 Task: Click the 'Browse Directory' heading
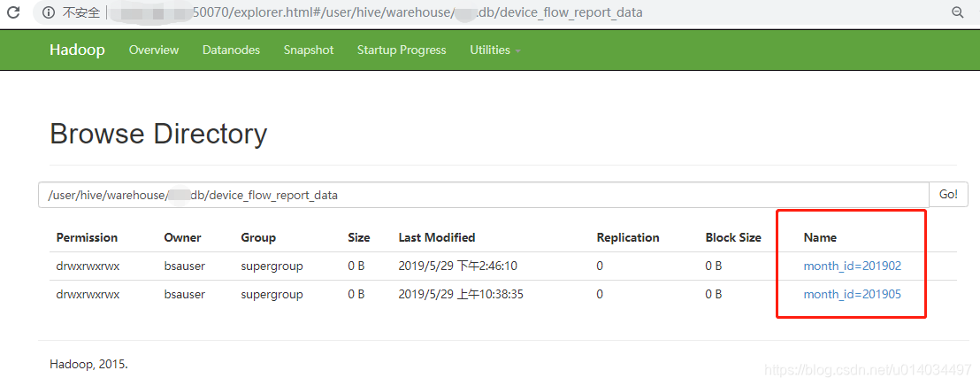pyautogui.click(x=158, y=134)
